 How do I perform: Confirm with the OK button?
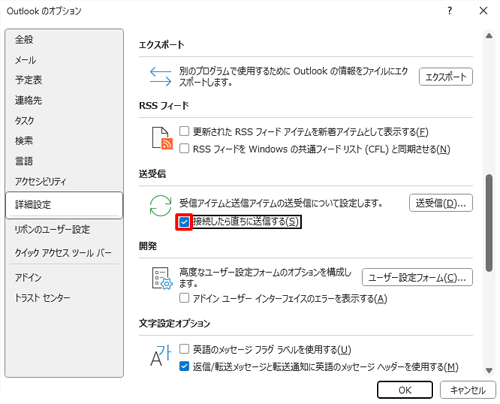pyautogui.click(x=405, y=390)
